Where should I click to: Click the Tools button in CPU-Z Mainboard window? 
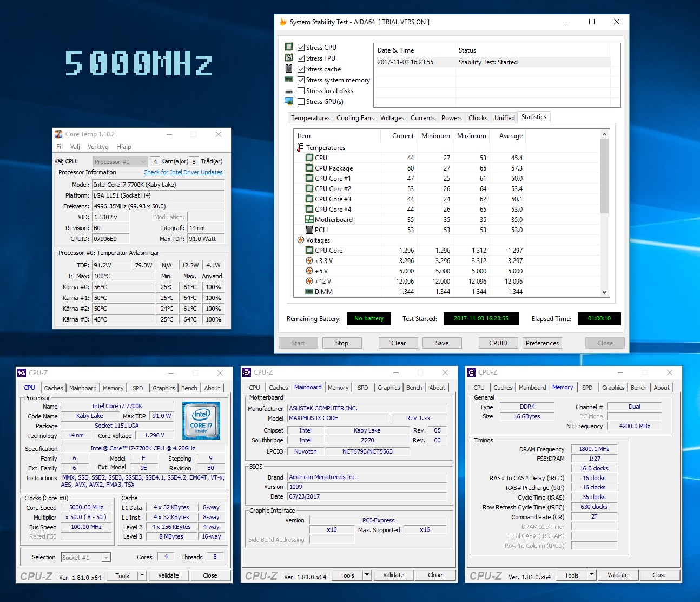click(x=347, y=575)
